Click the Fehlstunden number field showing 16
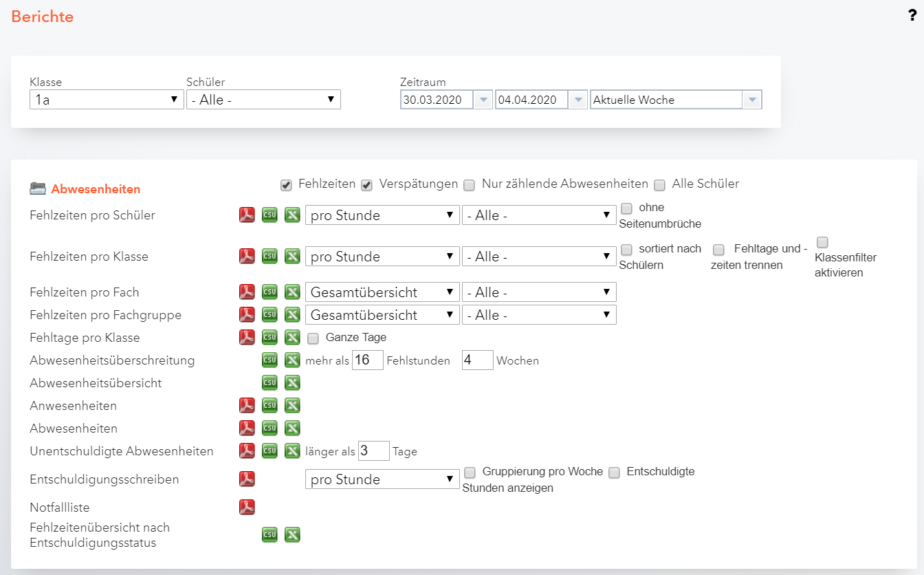 point(367,360)
